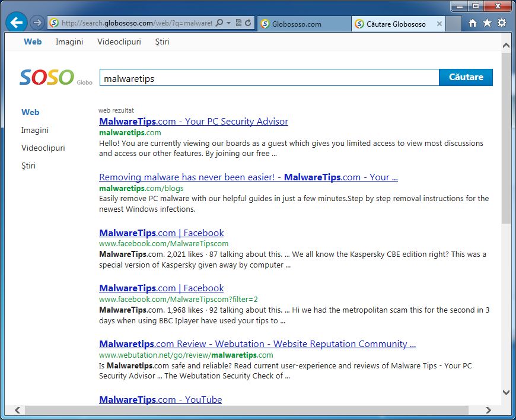Close the Căutare Globososo tab
The image size is (516, 420).
439,24
